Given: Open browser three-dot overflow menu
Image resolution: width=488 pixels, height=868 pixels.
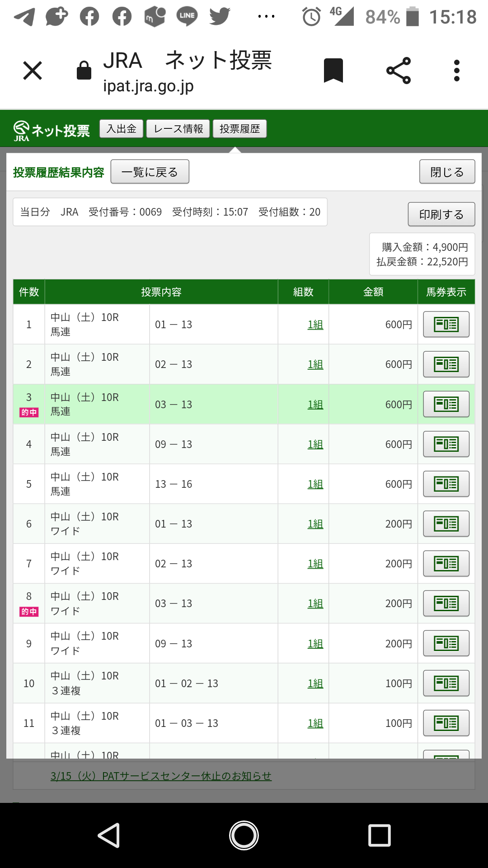Looking at the screenshot, I should point(457,71).
